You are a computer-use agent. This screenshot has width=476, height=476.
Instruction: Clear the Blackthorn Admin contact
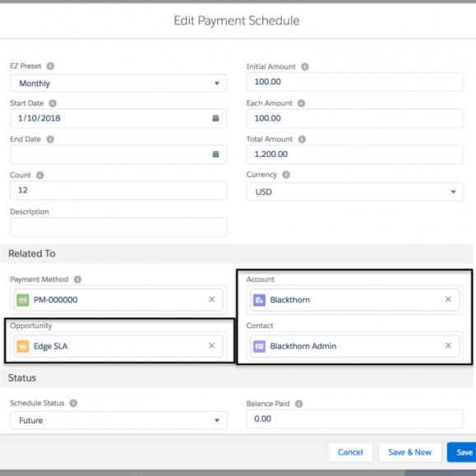coord(448,345)
